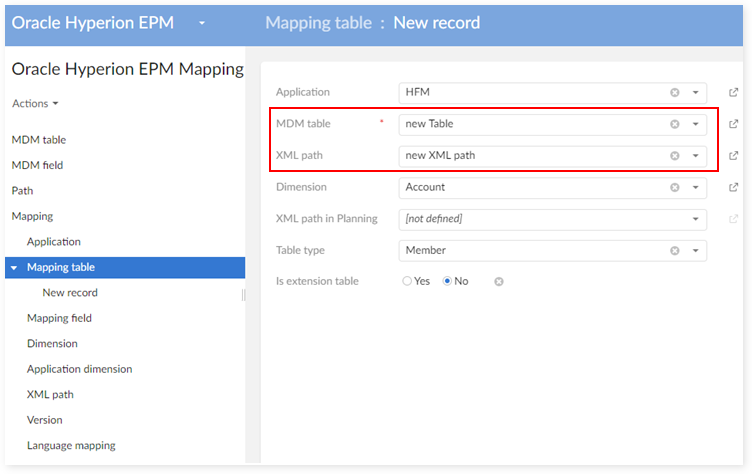This screenshot has width=752, height=474.
Task: Open the Oracle Hyperion EPM header dropdown
Action: point(202,22)
